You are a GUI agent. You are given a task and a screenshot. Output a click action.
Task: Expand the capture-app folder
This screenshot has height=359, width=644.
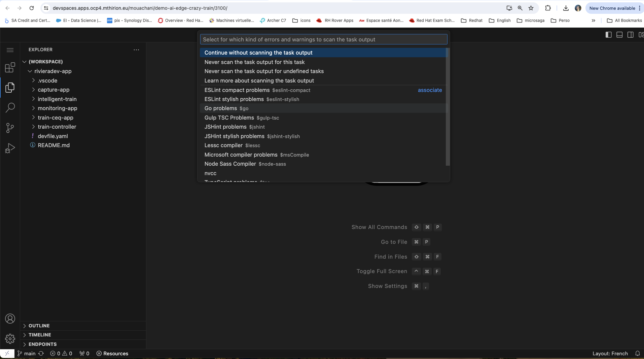[x=53, y=90]
